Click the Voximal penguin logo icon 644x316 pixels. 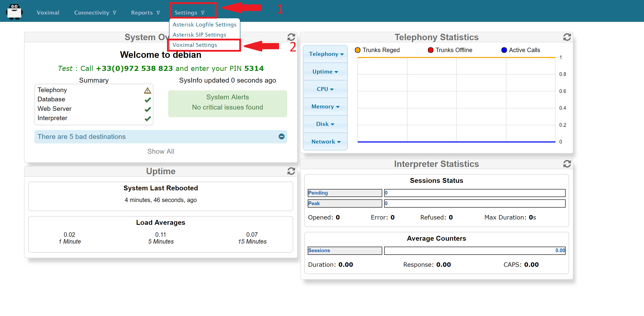pos(14,11)
